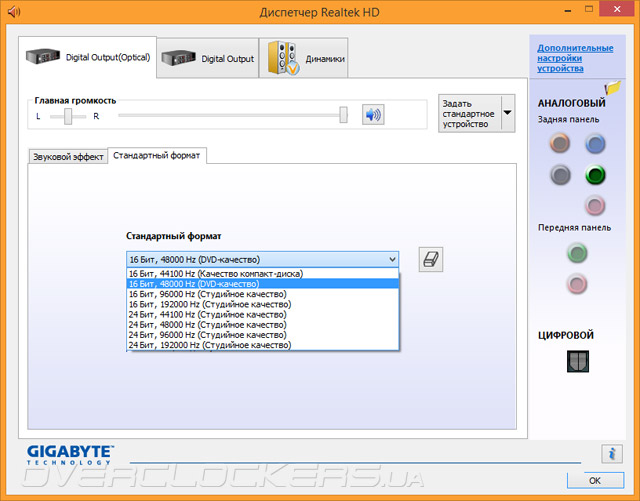Choose 24 Бит, 44100 Hz option
The image size is (640, 501).
coord(262,314)
